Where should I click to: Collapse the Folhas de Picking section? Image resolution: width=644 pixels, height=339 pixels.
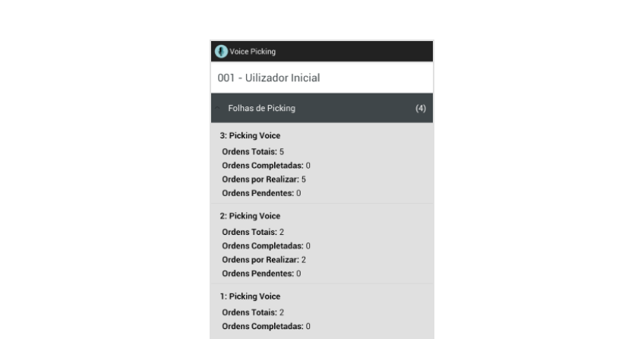262,109
